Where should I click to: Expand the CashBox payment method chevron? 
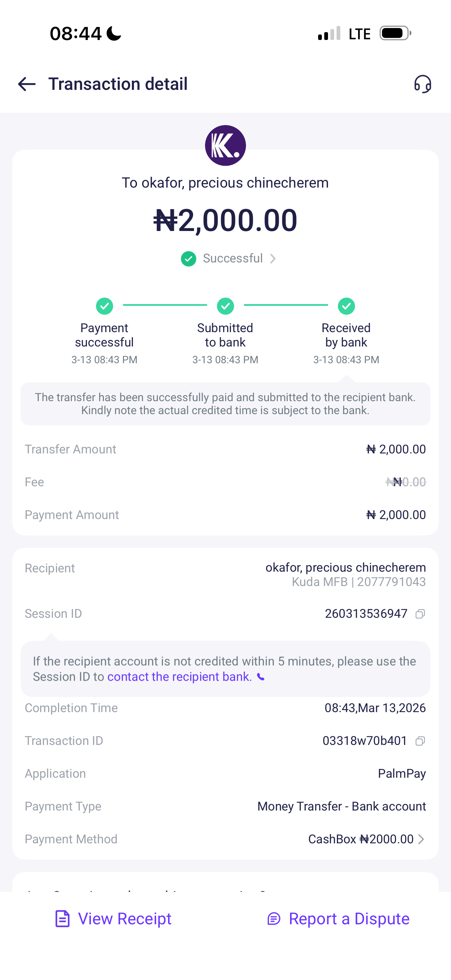(421, 839)
